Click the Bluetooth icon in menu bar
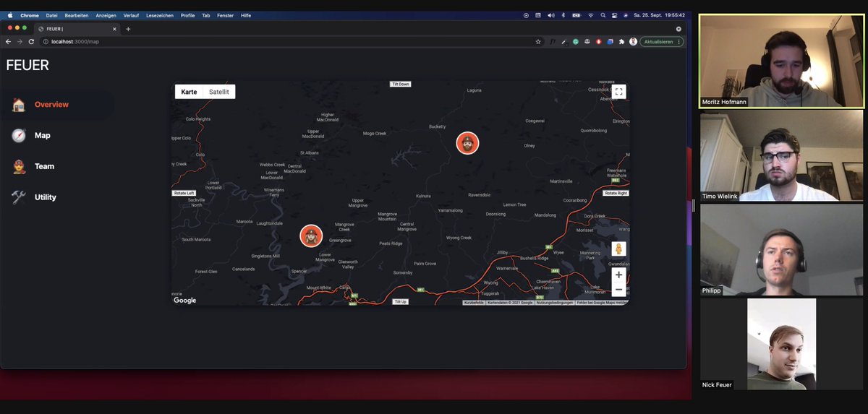Viewport: 868px width, 414px height. point(563,15)
